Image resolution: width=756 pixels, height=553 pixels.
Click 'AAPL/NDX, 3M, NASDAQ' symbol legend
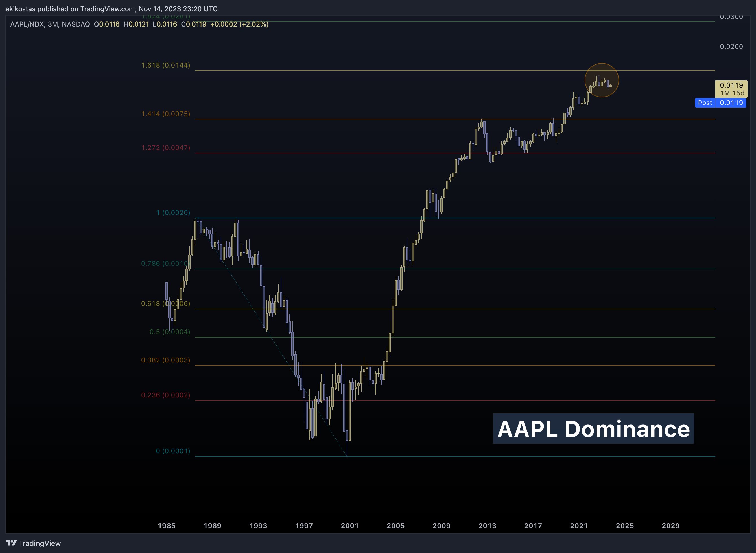(50, 25)
